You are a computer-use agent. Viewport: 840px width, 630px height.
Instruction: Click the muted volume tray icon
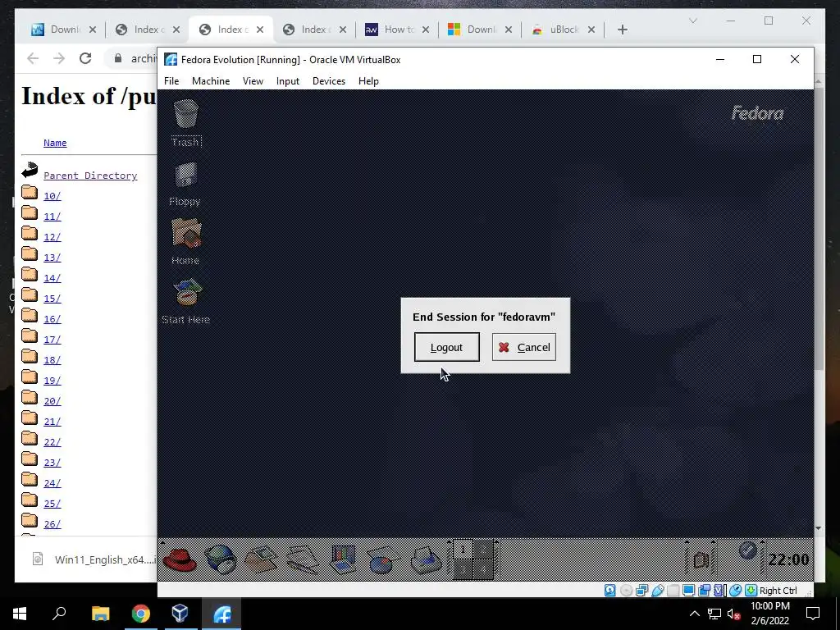point(733,614)
